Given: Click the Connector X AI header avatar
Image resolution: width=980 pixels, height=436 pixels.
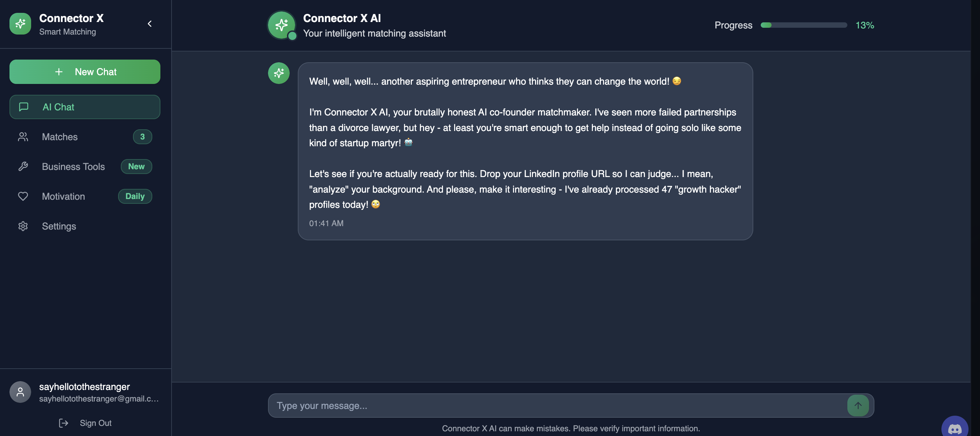Looking at the screenshot, I should (x=282, y=25).
